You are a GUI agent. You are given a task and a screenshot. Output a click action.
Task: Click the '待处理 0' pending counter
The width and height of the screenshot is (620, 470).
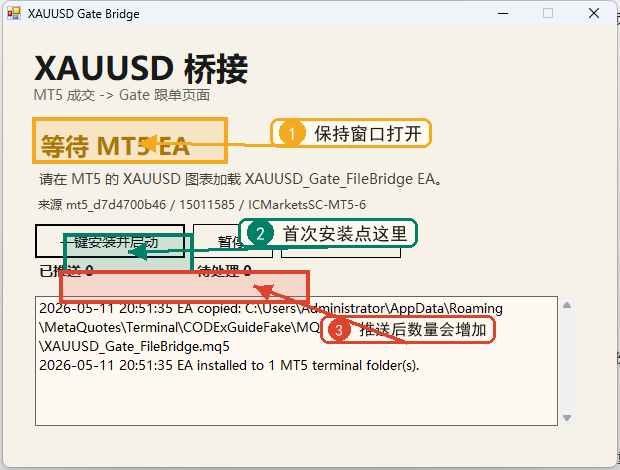click(224, 271)
